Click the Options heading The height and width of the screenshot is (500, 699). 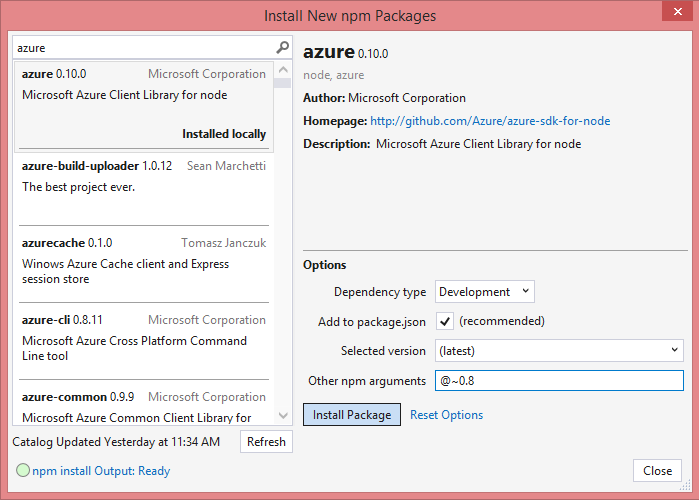(x=325, y=265)
